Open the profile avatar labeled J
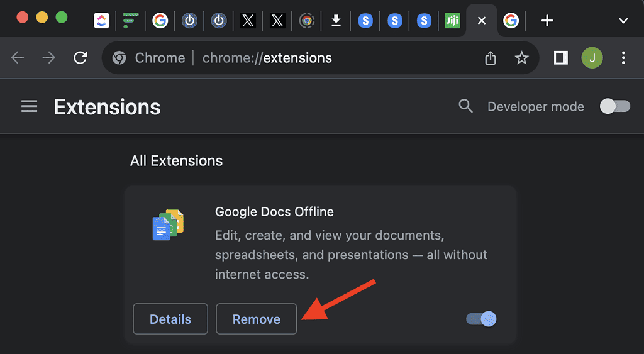The image size is (644, 354). pyautogui.click(x=592, y=58)
